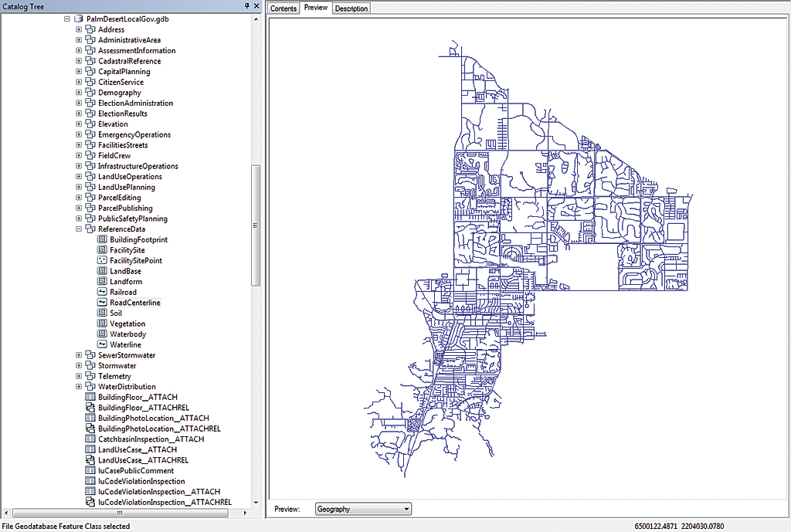Click the PalmDesertLocalGov.gdb geodatabase icon
Screen dimensions: 791x532
click(x=78, y=19)
